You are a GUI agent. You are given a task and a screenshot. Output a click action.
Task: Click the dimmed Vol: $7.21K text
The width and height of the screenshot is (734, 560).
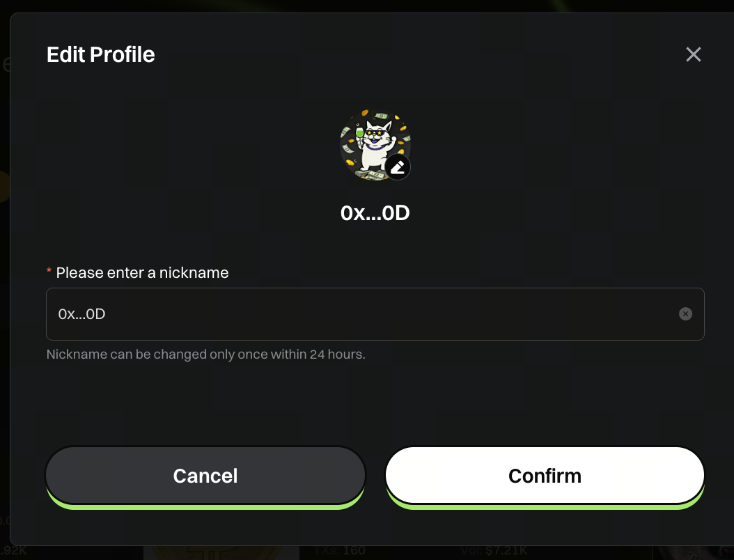point(494,551)
